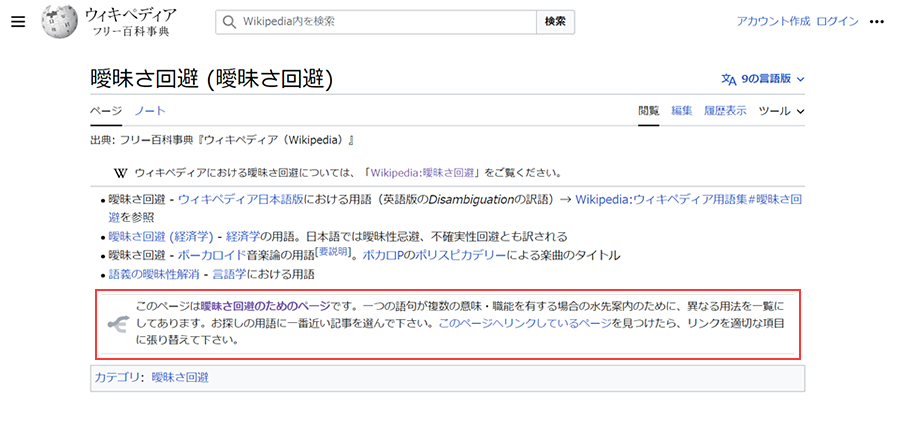
Task: Open the ログイン link
Action: click(837, 22)
